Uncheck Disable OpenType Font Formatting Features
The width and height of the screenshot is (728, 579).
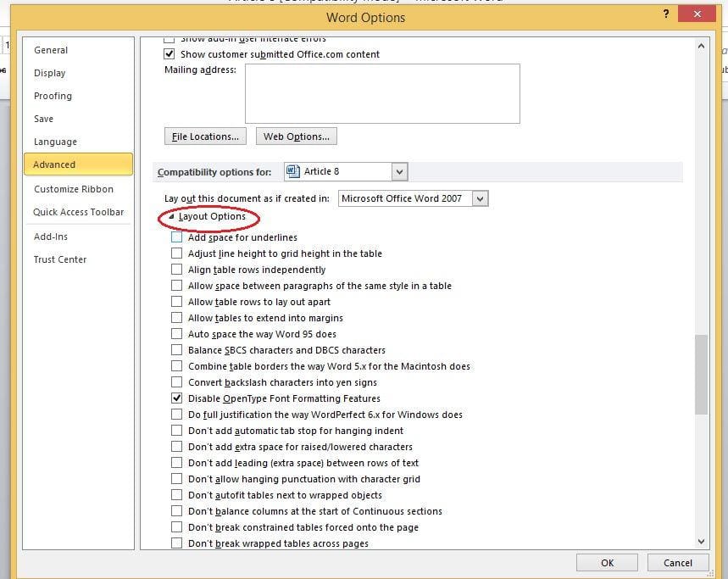pyautogui.click(x=176, y=398)
